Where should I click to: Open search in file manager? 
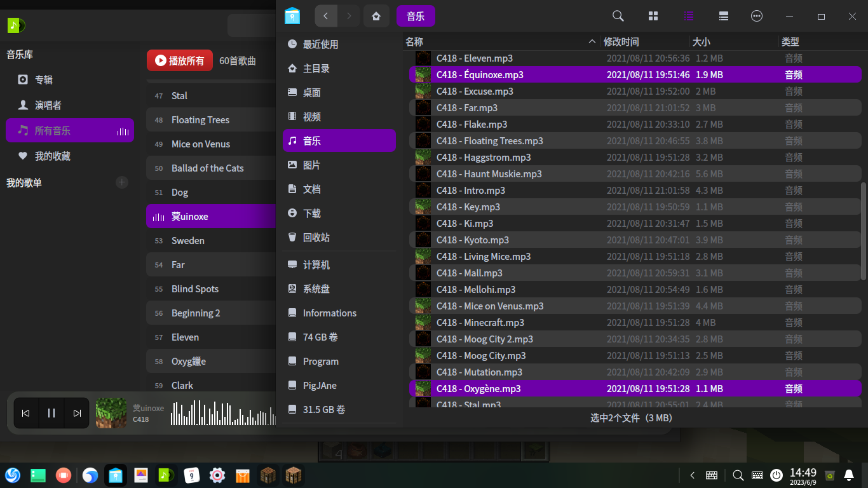[x=618, y=16]
